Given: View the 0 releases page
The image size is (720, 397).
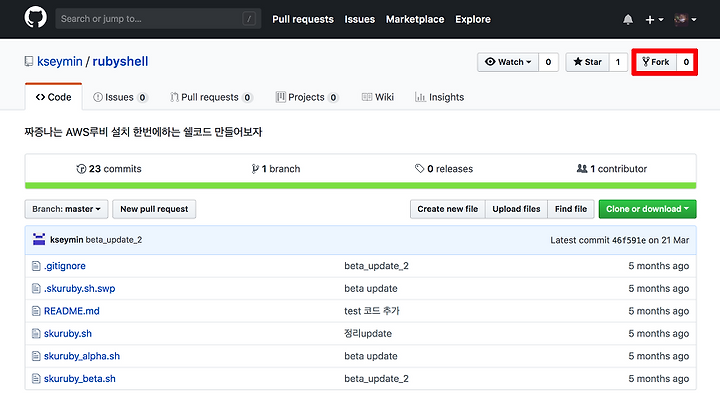Looking at the screenshot, I should pyautogui.click(x=444, y=169).
